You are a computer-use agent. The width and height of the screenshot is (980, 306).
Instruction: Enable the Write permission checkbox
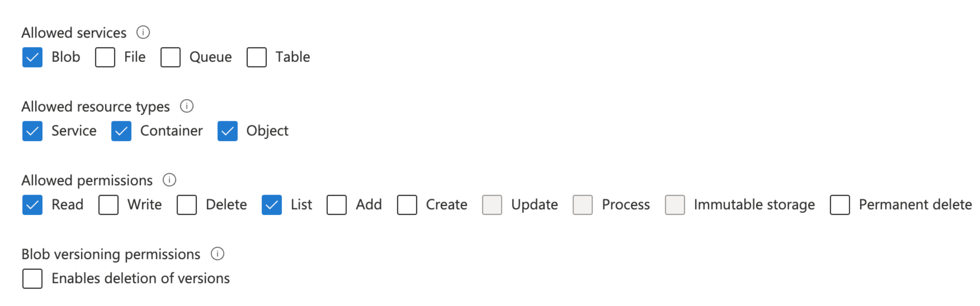109,205
